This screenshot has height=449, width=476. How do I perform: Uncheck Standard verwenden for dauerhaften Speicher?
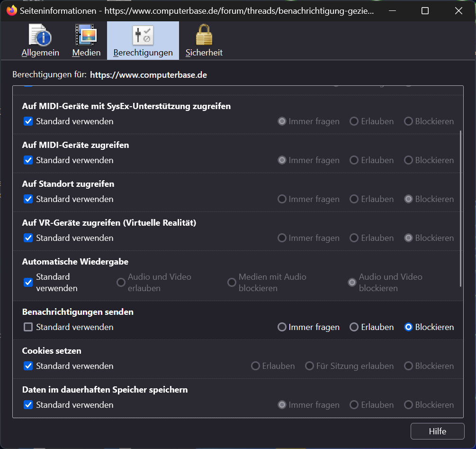28,405
